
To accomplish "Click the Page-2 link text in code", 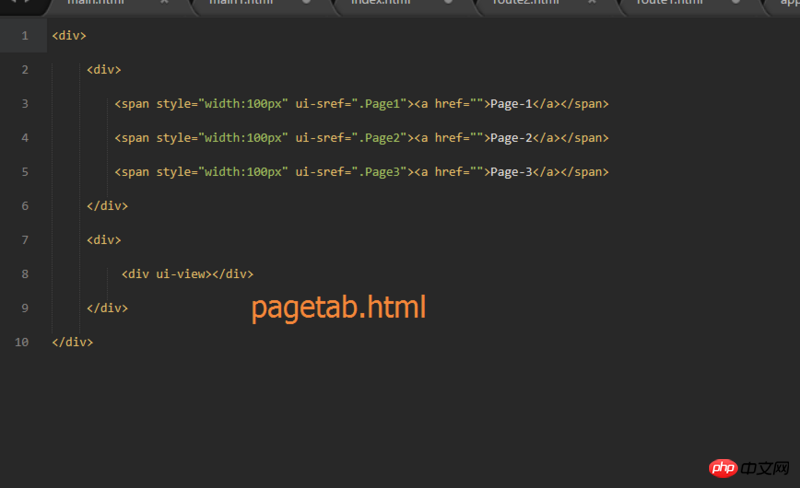I will click(511, 138).
